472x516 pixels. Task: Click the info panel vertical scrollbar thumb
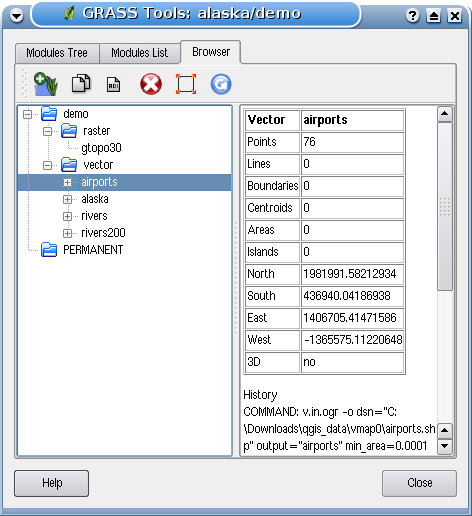coord(445,207)
